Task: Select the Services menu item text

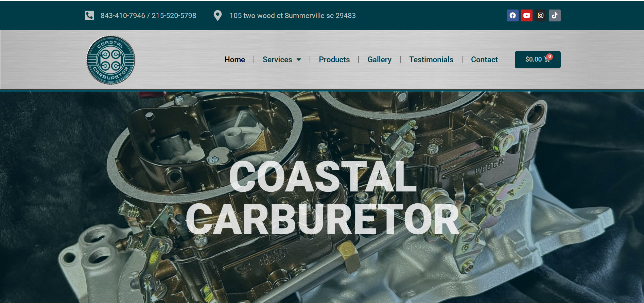Action: (x=277, y=60)
